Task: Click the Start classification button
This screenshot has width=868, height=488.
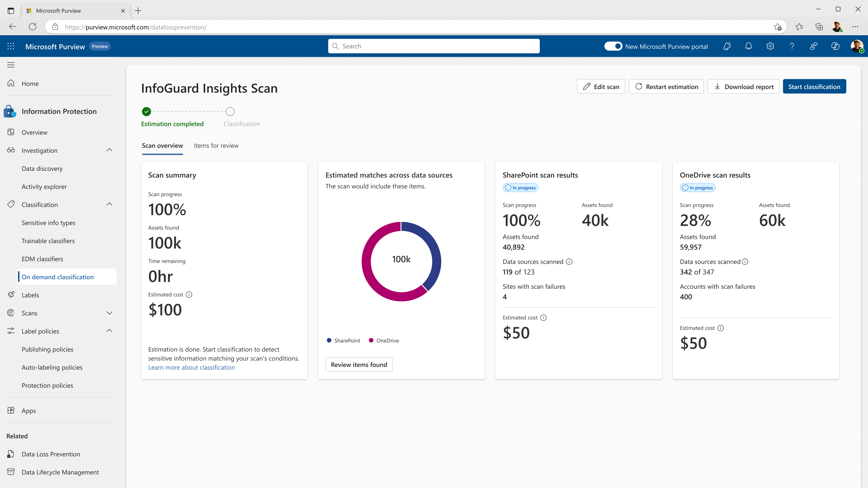Action: tap(814, 87)
